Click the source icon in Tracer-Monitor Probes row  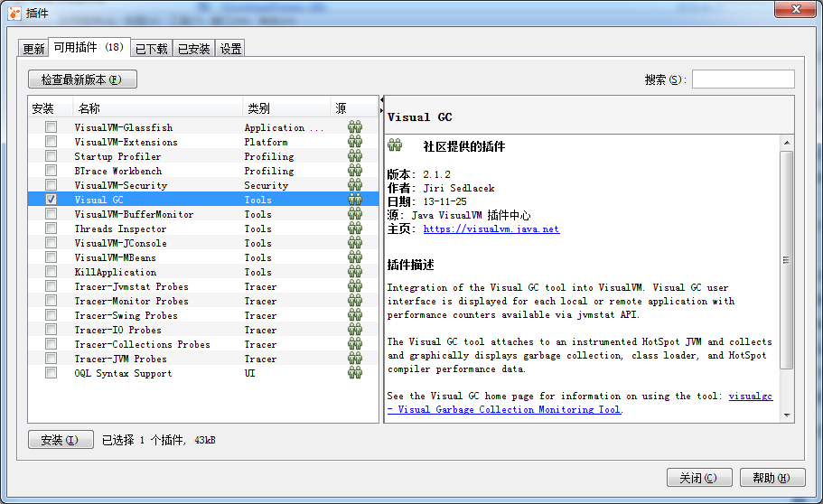pyautogui.click(x=355, y=300)
